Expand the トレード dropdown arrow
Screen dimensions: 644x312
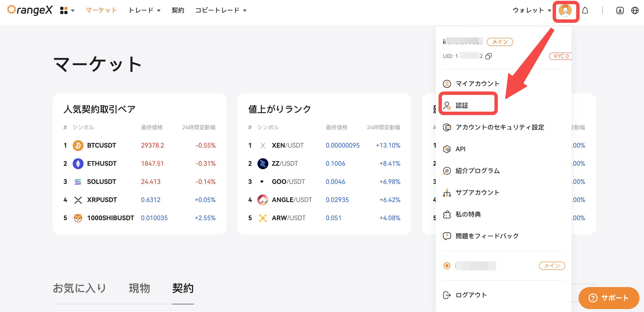coord(159,10)
